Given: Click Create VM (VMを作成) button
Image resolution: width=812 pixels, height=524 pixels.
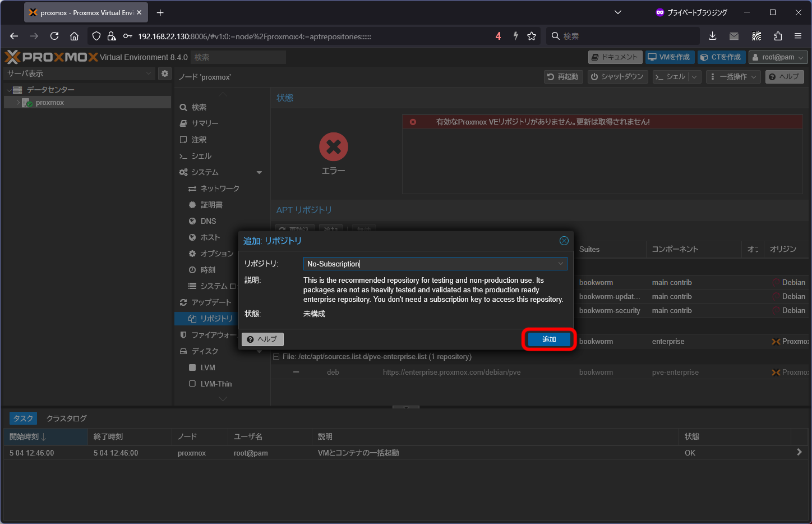Looking at the screenshot, I should click(x=670, y=57).
